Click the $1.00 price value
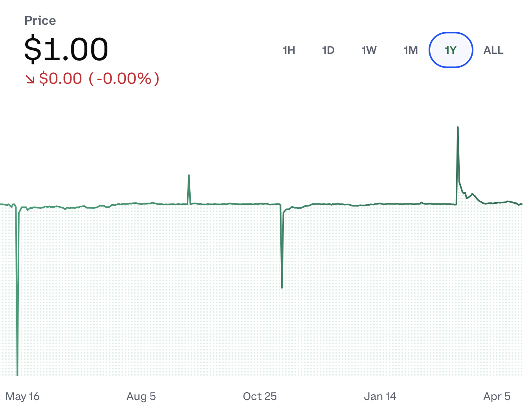 pos(66,50)
